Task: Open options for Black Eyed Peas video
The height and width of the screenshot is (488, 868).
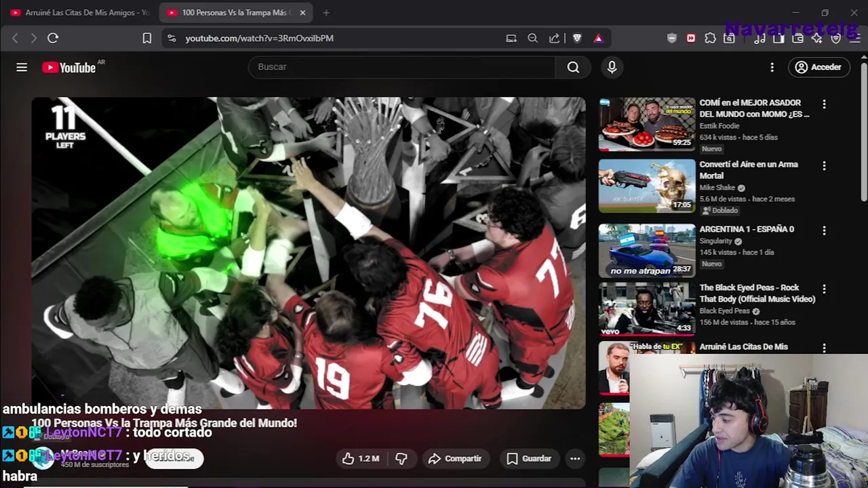Action: pyautogui.click(x=824, y=289)
